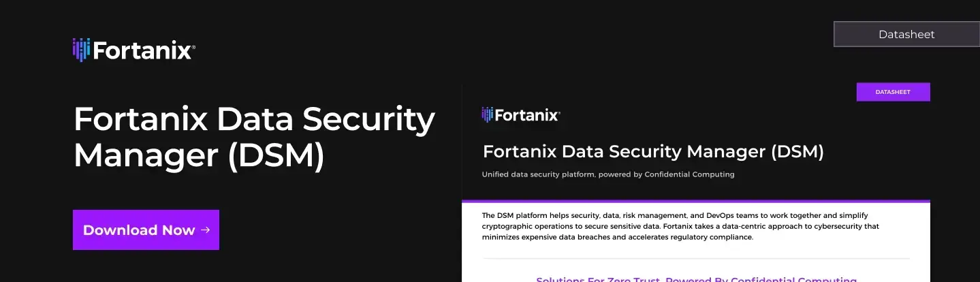Click the purple divider bar above the white page
The width and height of the screenshot is (980, 282).
[695, 202]
